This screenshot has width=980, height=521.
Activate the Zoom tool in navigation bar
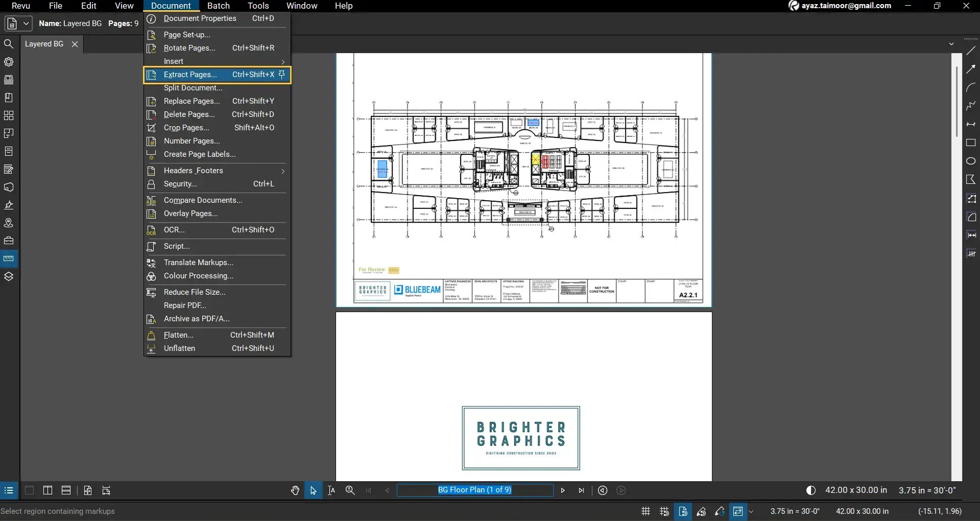(x=350, y=490)
